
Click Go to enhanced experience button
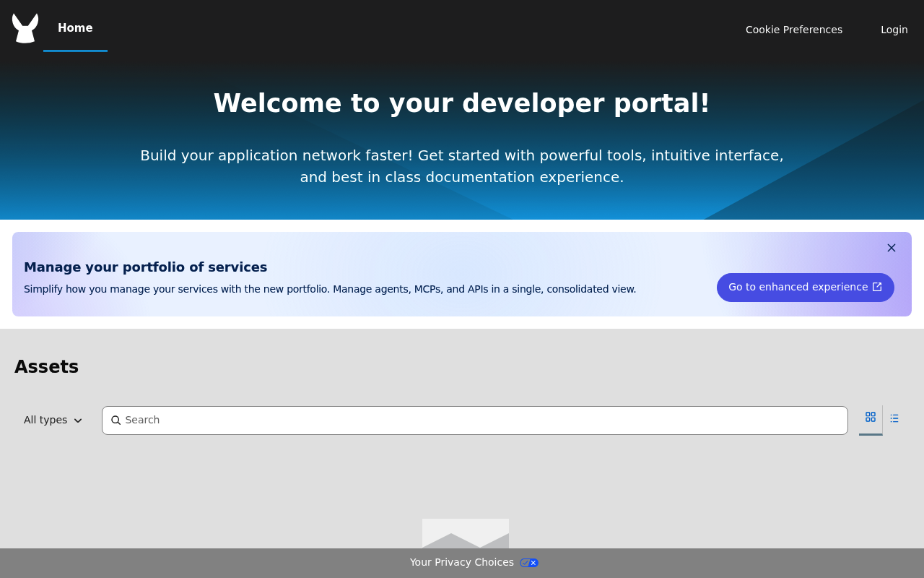tap(806, 288)
